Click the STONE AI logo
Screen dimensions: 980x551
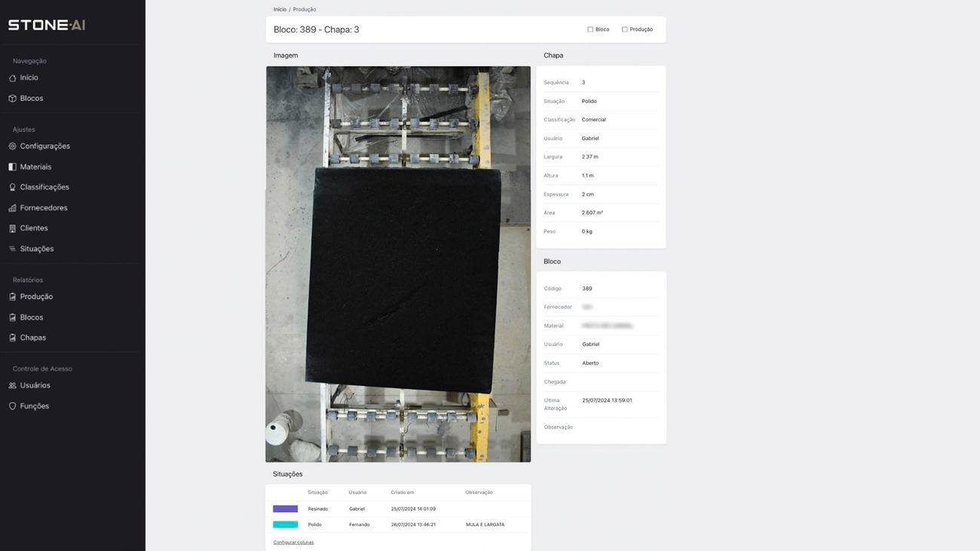pos(47,25)
